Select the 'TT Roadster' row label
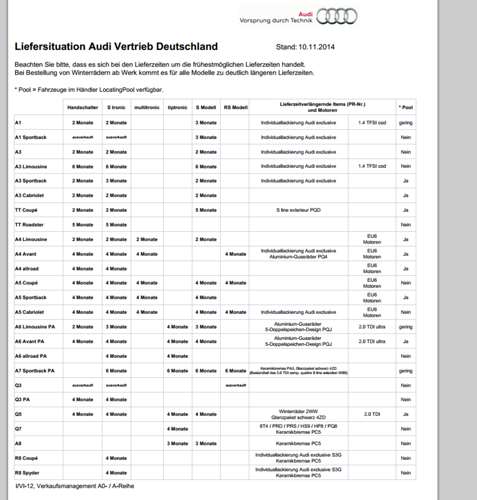This screenshot has width=477, height=500. coord(29,225)
